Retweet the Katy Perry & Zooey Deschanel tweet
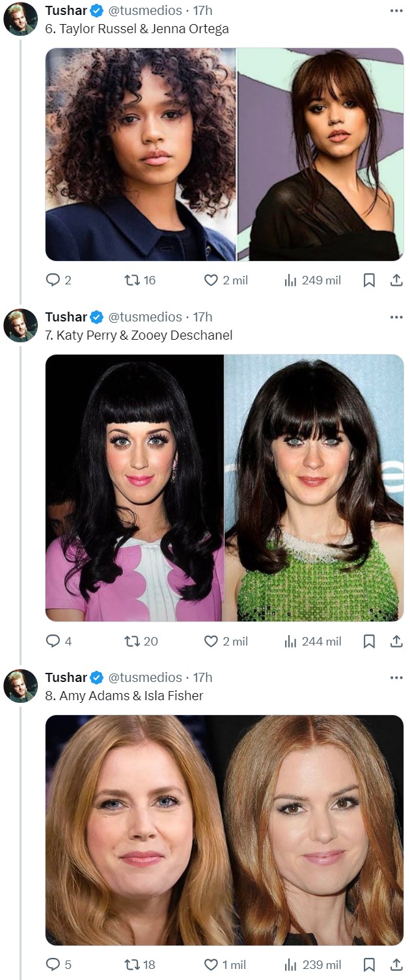The width and height of the screenshot is (410, 980). coord(133,641)
